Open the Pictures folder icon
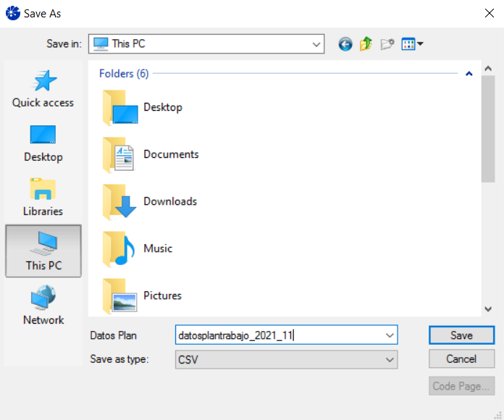This screenshot has width=504, height=420. [119, 296]
